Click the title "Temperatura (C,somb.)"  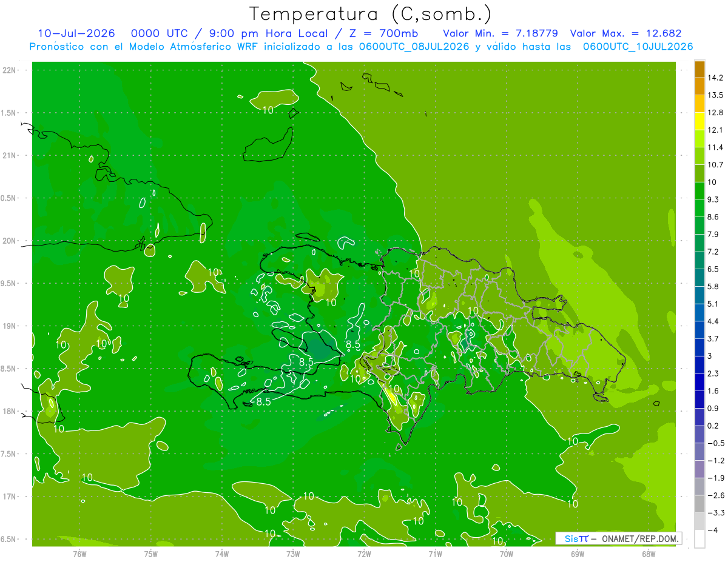pyautogui.click(x=371, y=14)
